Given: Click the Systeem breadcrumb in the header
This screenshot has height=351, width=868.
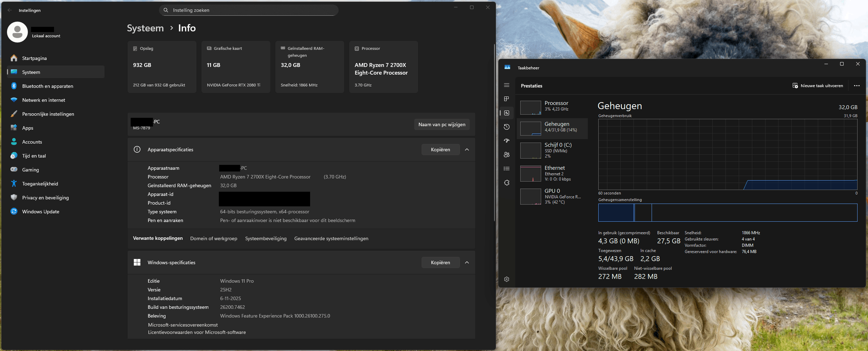Looking at the screenshot, I should pos(145,28).
